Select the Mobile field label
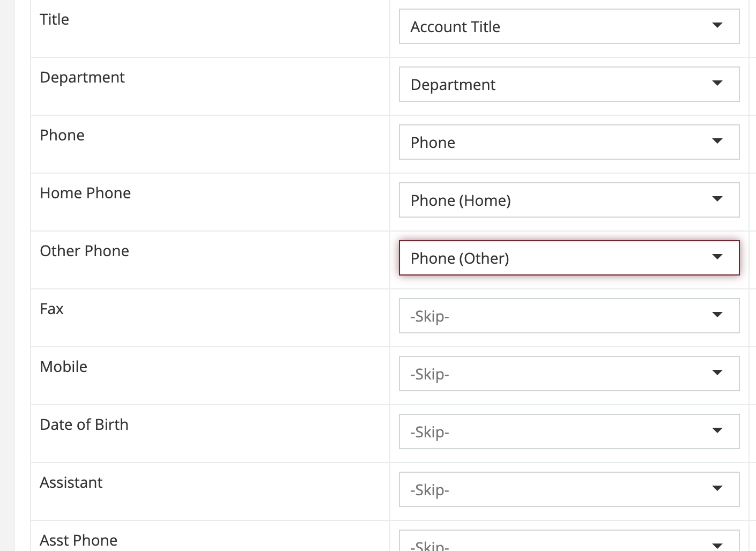This screenshot has height=551, width=756. click(64, 367)
